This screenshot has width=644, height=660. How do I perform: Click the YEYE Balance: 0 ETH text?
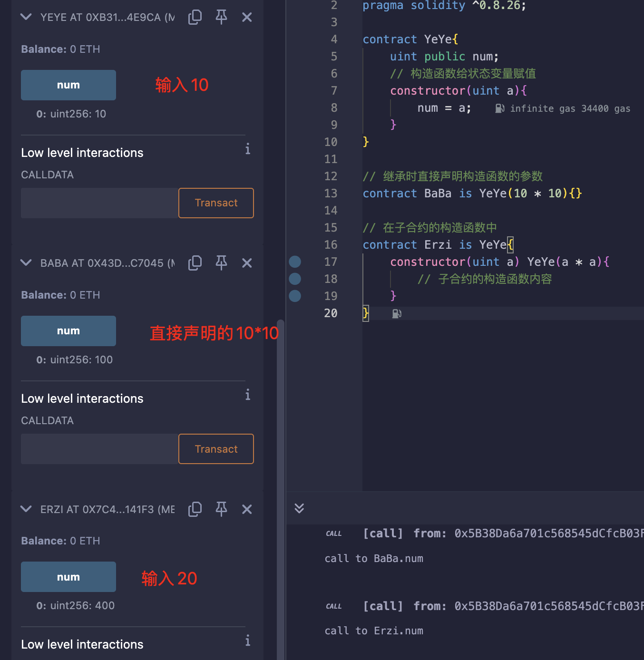coord(60,49)
